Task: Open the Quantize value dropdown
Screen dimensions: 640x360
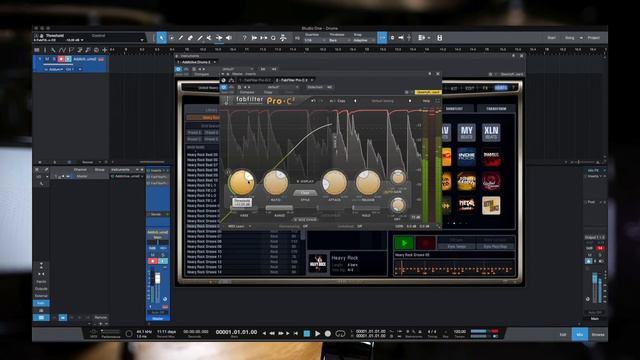Action: (315, 40)
